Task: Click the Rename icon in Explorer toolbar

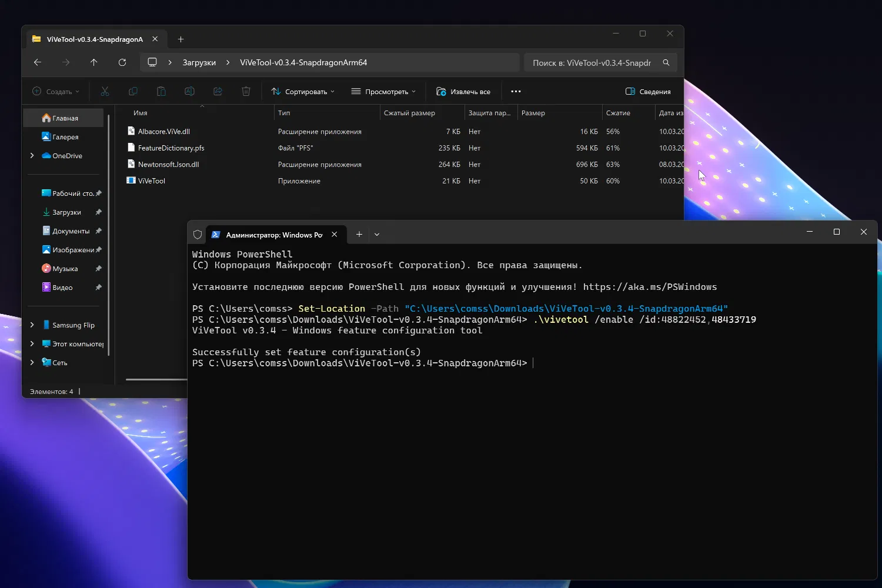Action: click(x=189, y=91)
